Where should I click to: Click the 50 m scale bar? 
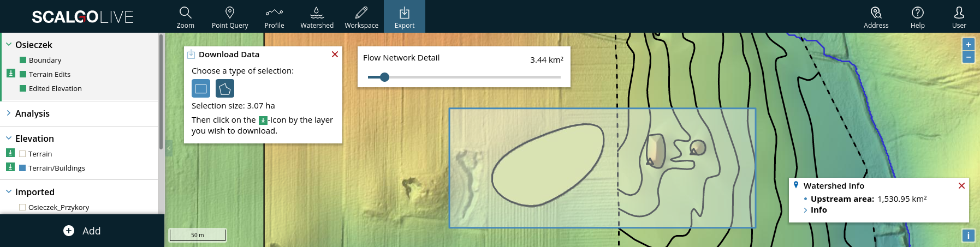[x=198, y=235]
